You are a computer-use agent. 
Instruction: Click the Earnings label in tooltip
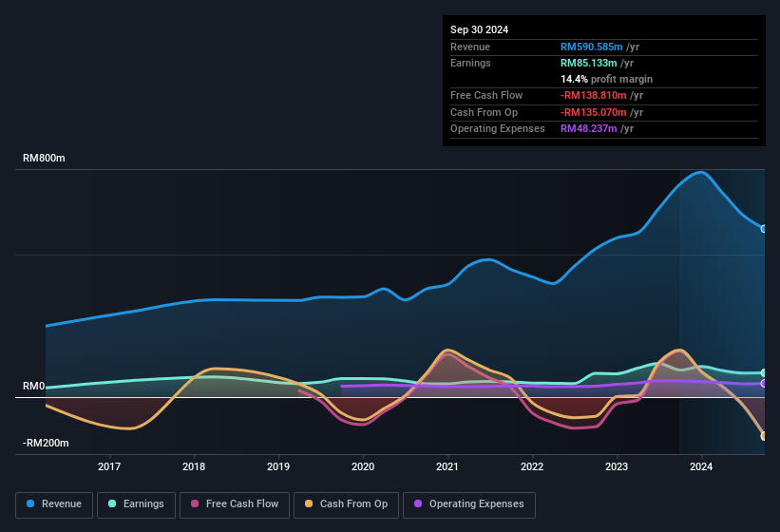[x=470, y=63]
